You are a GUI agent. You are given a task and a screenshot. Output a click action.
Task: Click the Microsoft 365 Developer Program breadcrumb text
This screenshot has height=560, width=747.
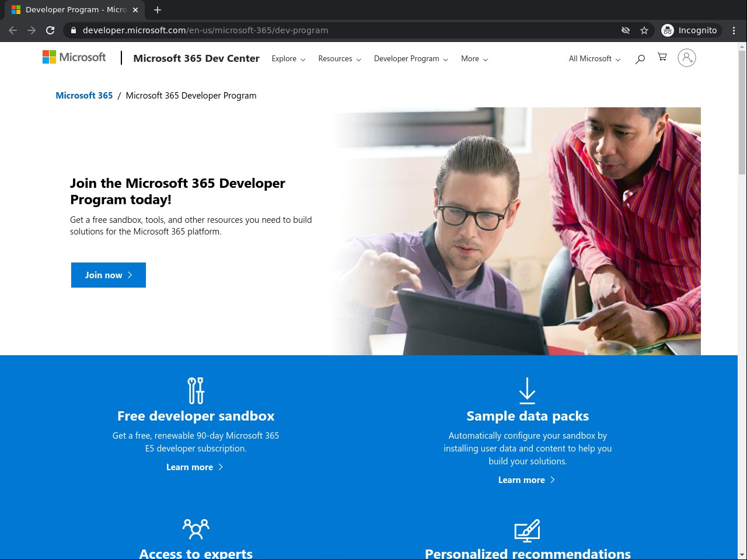[x=191, y=96]
